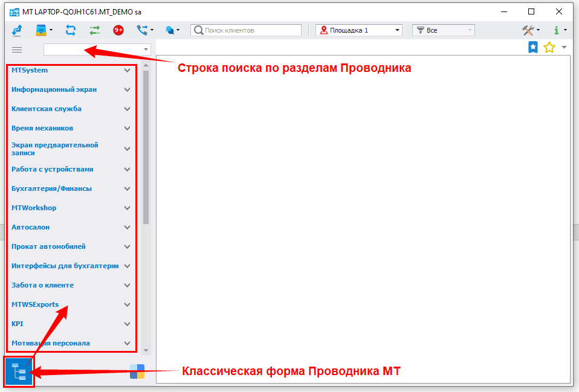
Task: Click the sidebar vertical scrollbar thumb
Action: pos(146,145)
